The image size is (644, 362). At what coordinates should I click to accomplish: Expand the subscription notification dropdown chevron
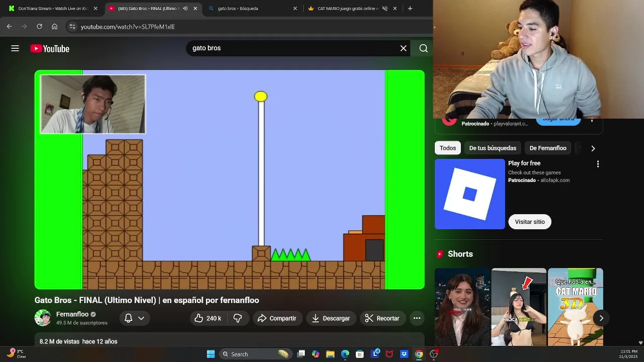point(141,318)
